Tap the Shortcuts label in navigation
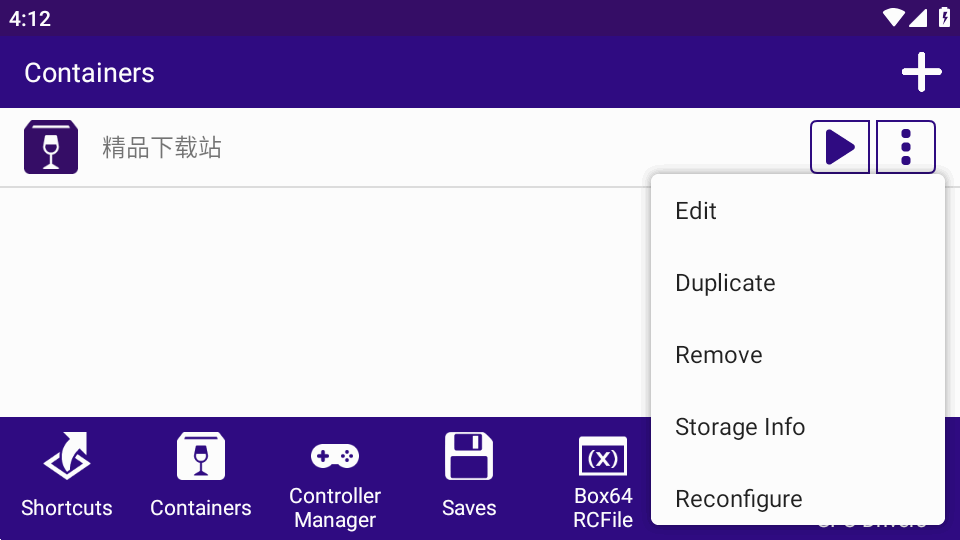960x540 pixels. coord(67,508)
